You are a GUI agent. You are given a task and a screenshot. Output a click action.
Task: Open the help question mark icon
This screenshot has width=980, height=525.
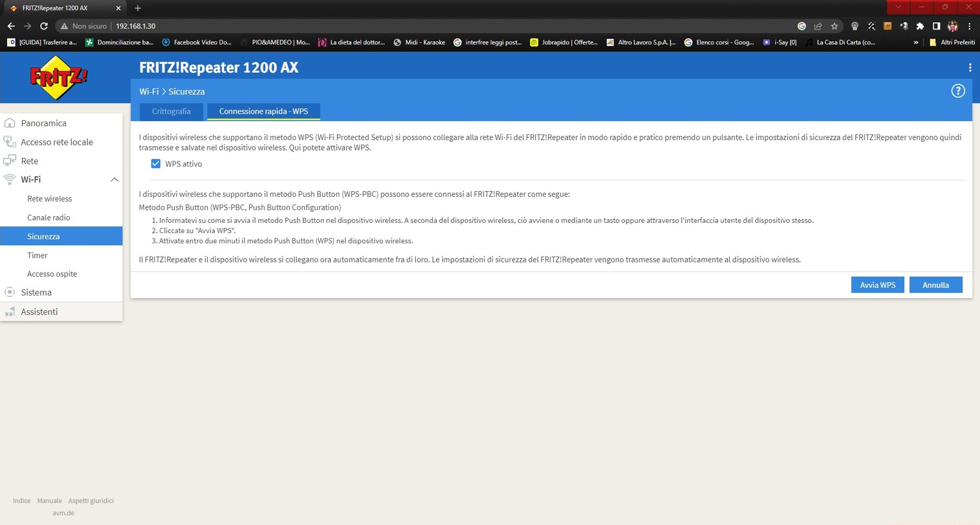[x=958, y=91]
